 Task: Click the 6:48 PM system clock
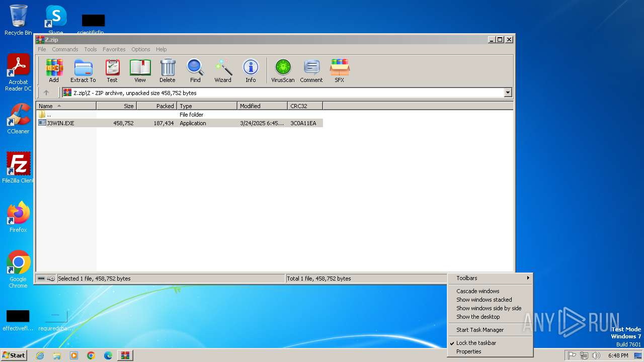pyautogui.click(x=618, y=355)
